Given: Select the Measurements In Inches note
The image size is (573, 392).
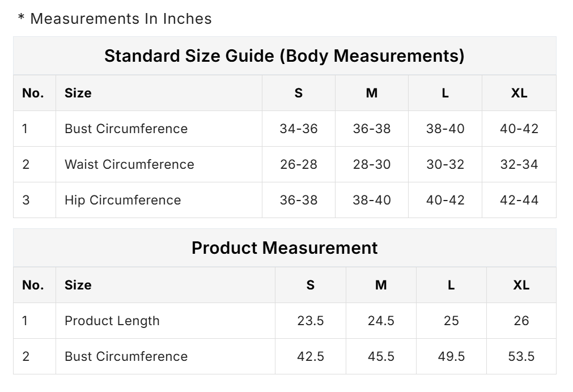Looking at the screenshot, I should pos(114,19).
